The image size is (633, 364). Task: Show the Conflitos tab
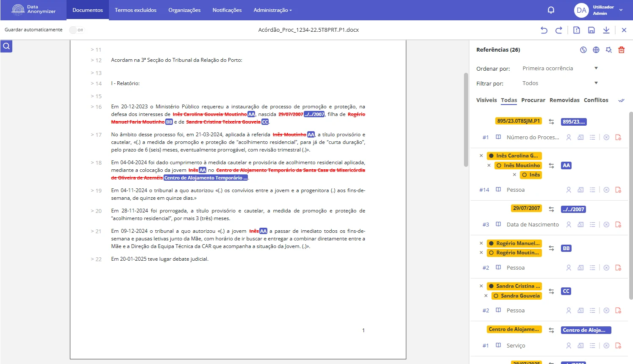[x=596, y=100]
